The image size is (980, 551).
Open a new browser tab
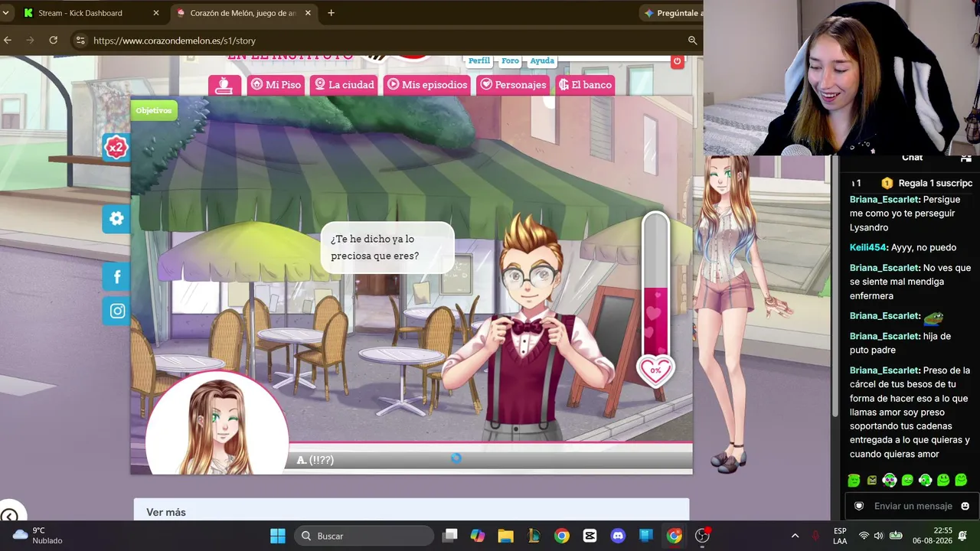pos(331,13)
